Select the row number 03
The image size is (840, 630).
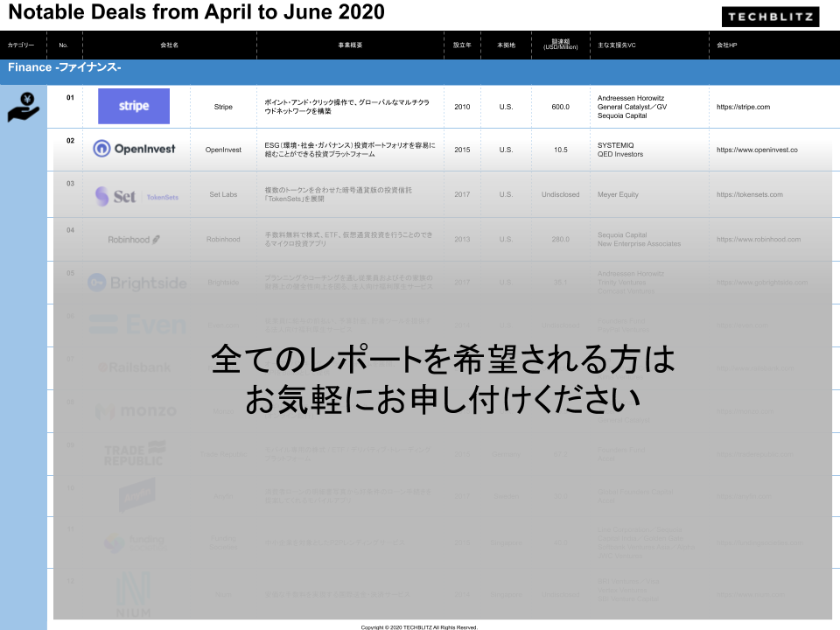click(x=70, y=183)
